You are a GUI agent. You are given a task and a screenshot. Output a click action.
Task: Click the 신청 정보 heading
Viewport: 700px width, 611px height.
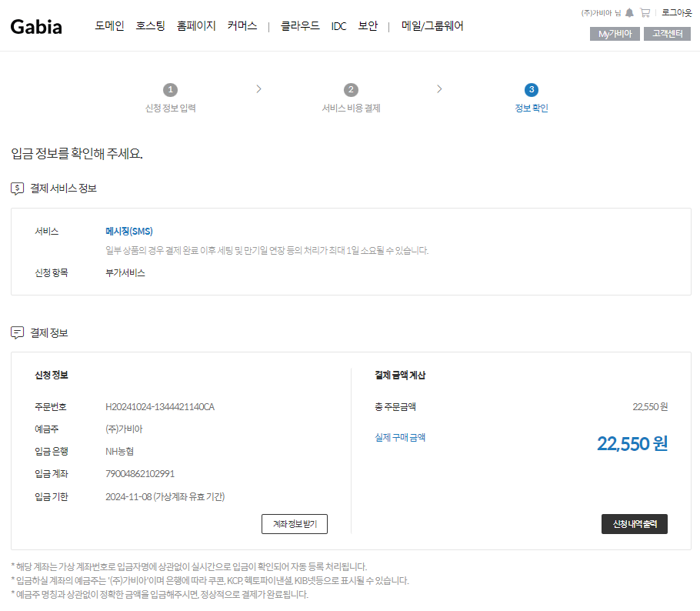[x=52, y=376]
